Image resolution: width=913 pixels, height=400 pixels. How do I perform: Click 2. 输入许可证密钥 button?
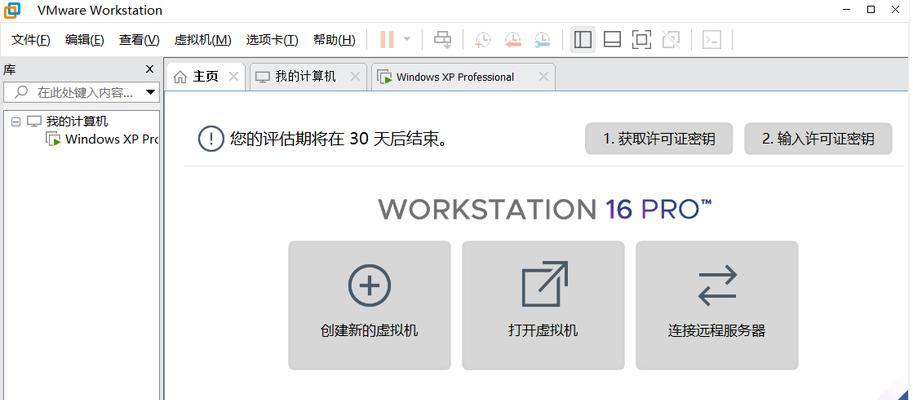point(818,139)
